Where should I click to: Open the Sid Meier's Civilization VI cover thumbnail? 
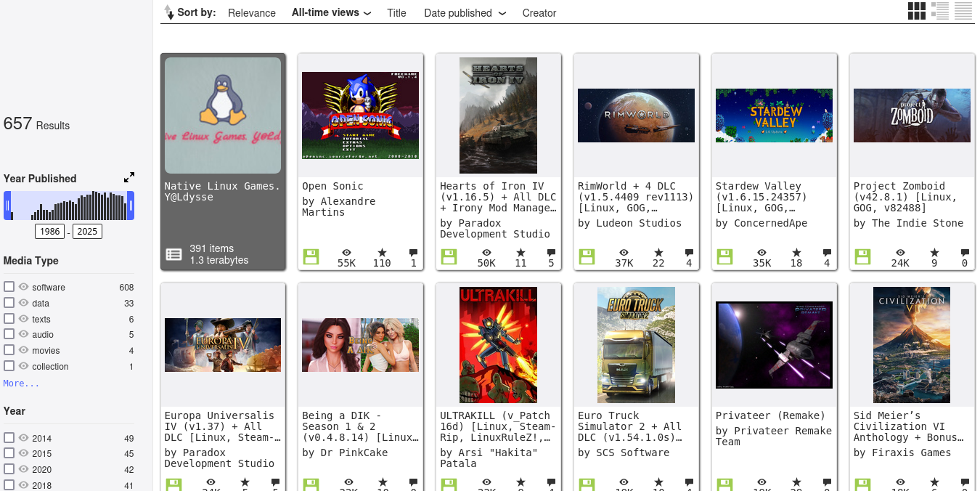point(912,345)
